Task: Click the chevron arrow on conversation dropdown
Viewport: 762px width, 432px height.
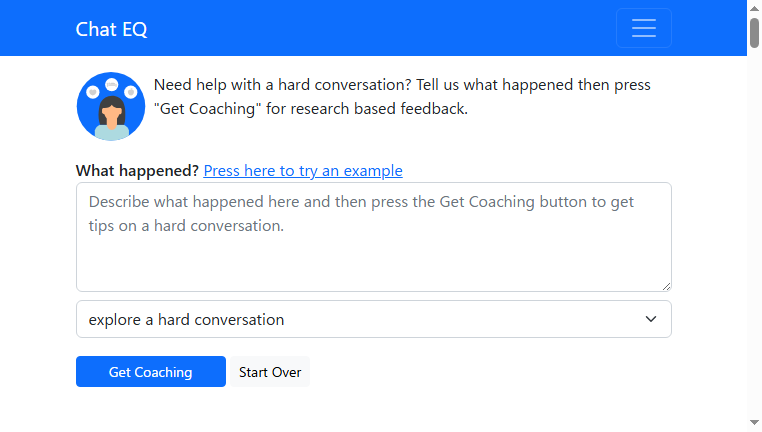Action: pos(651,319)
